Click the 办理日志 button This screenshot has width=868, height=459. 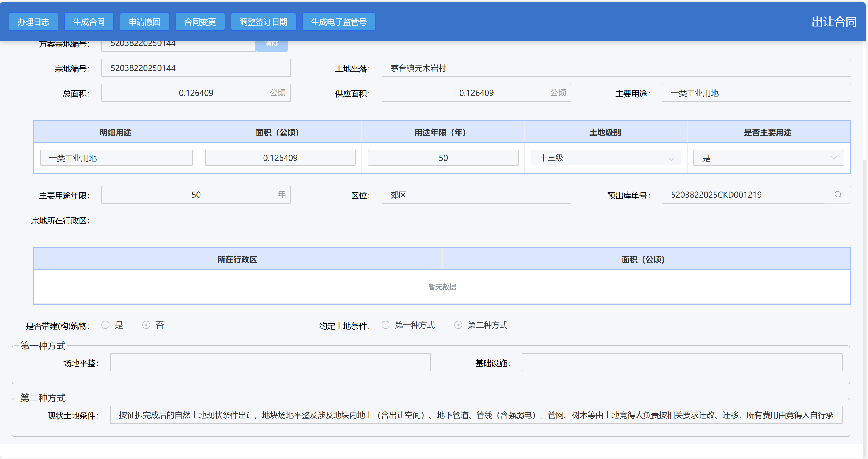click(33, 22)
